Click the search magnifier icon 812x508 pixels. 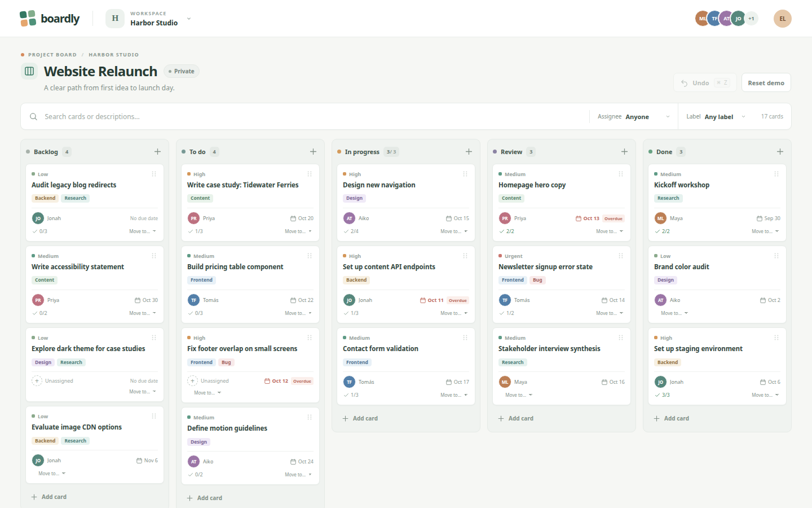pos(33,117)
